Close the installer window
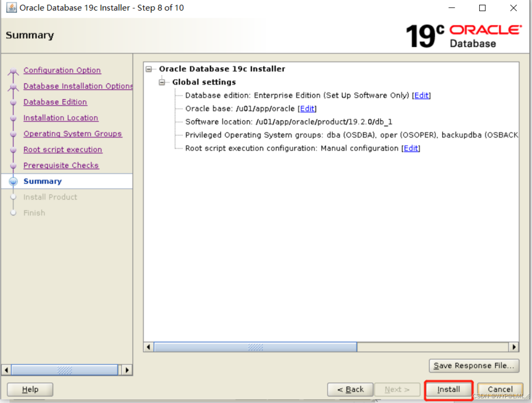Viewport: 532px width, 403px height. [513, 8]
